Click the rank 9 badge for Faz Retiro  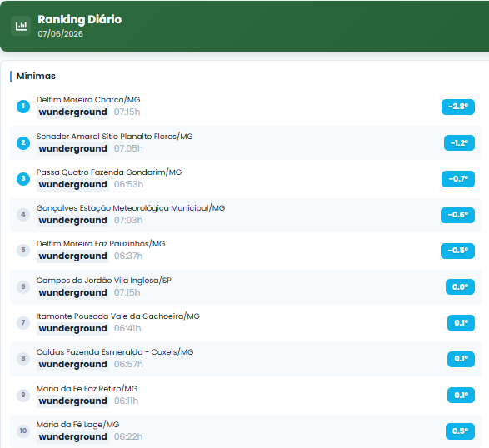pos(23,395)
